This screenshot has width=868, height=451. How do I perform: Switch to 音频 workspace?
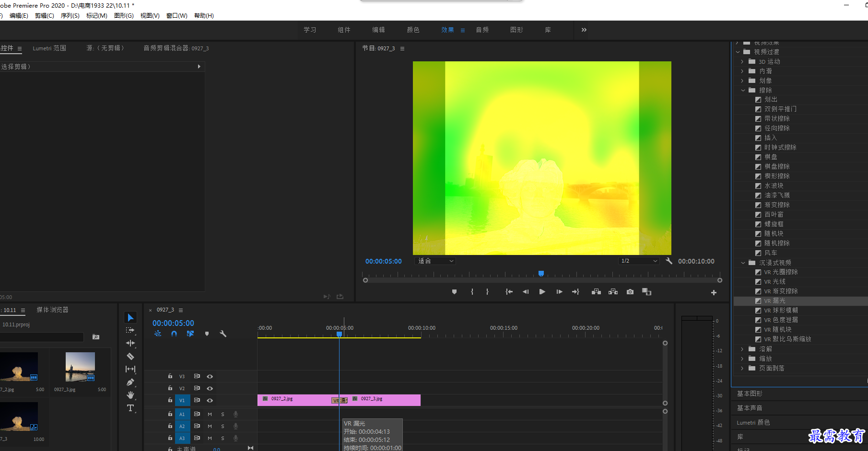pos(482,30)
